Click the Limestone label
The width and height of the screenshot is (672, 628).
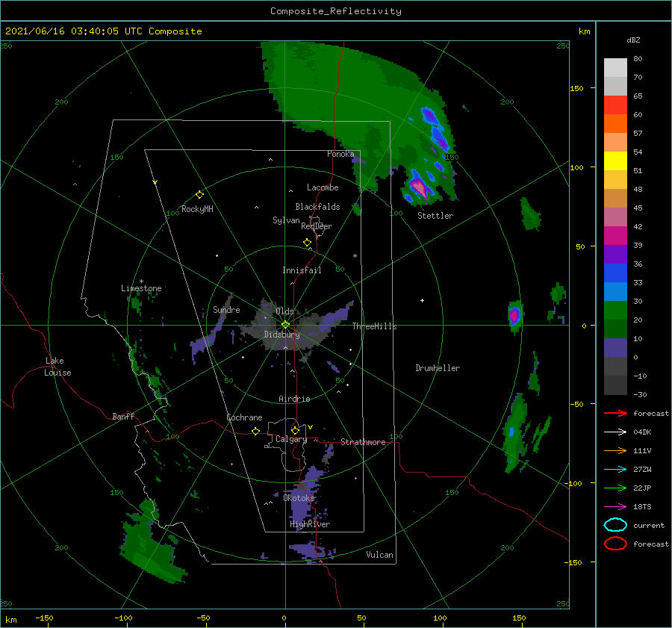tap(141, 288)
